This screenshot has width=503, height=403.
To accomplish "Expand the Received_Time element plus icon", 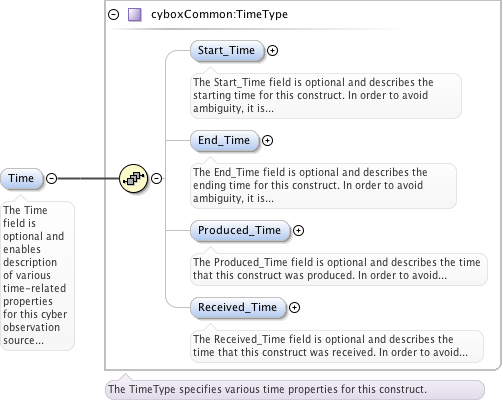I will pyautogui.click(x=294, y=307).
